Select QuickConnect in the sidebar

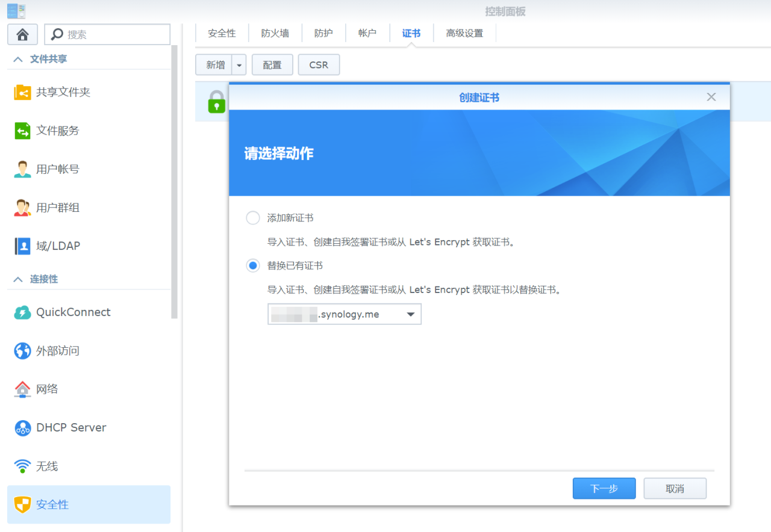tap(72, 312)
